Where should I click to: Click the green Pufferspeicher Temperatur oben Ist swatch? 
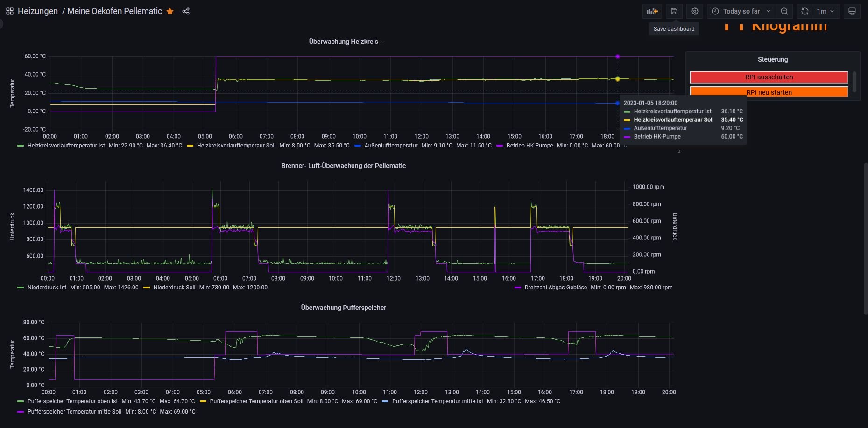point(21,401)
